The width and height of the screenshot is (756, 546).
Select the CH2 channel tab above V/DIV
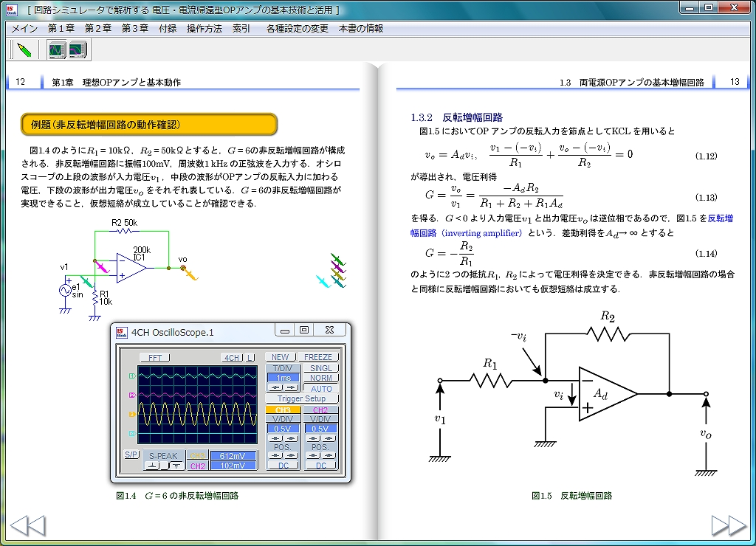[320, 409]
